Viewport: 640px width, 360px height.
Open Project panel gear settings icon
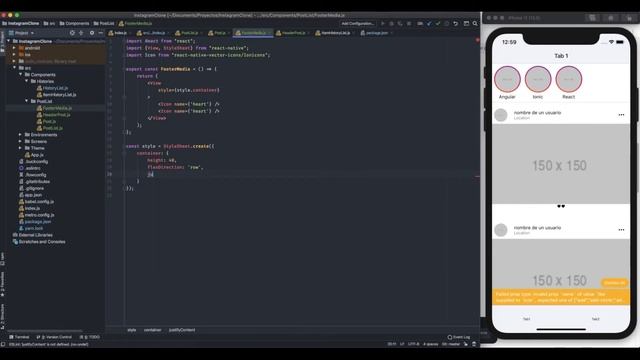tap(92, 33)
